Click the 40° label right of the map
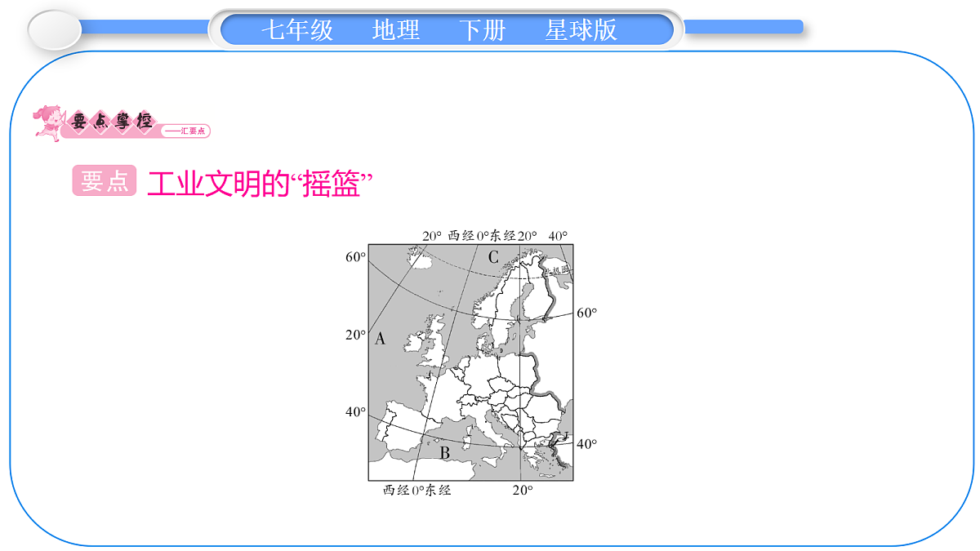 (x=587, y=444)
